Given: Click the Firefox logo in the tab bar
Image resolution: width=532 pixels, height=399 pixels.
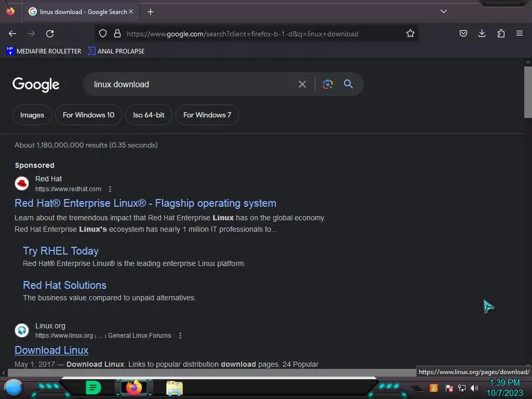Looking at the screenshot, I should pos(10,11).
